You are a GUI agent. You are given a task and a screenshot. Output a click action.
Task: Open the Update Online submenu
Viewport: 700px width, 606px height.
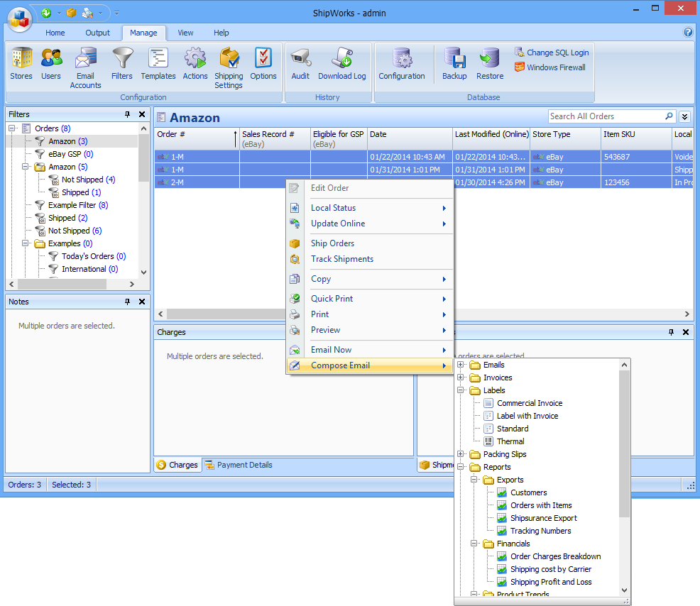370,224
